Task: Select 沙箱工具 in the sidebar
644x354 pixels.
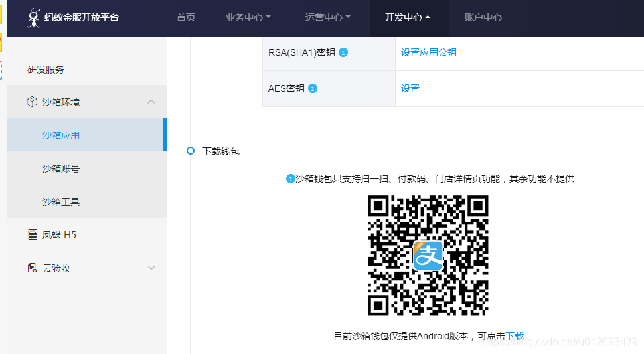Action: tap(87, 201)
